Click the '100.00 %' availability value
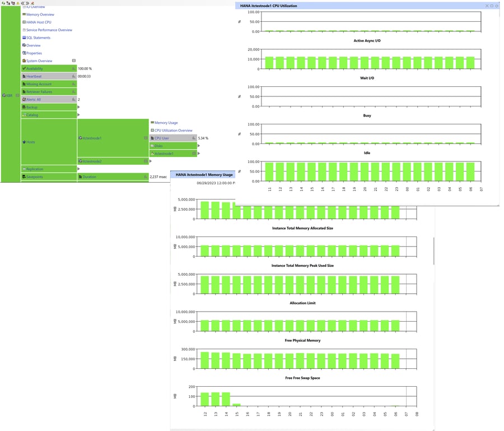The width and height of the screenshot is (504, 431). coord(85,68)
